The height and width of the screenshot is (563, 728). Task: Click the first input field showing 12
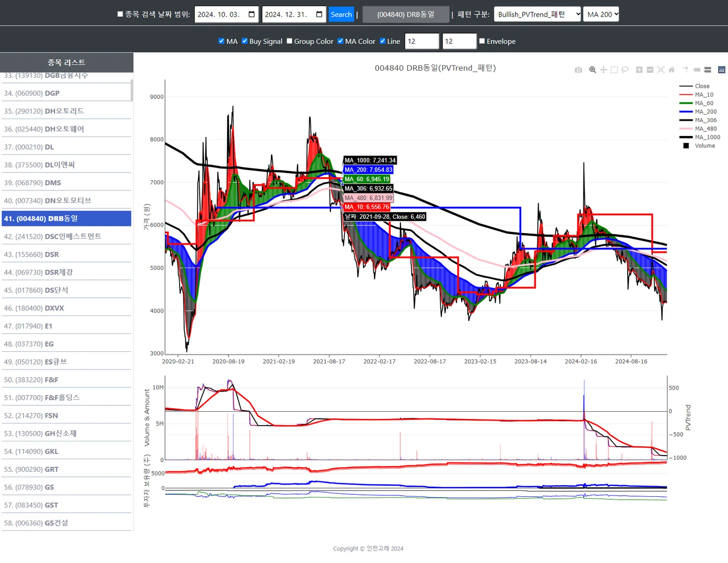pos(422,41)
